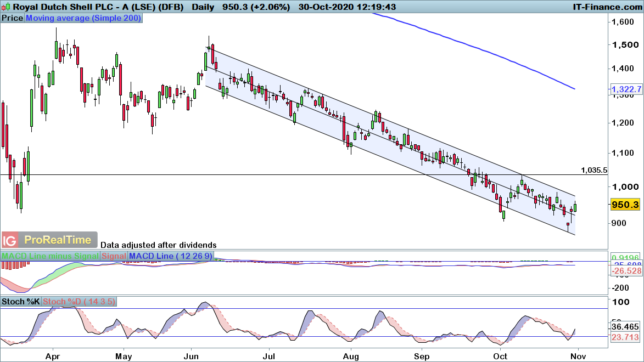Click the candlestick chart icon in title bar
Viewport: 644px width, 362px height.
tap(5, 7)
